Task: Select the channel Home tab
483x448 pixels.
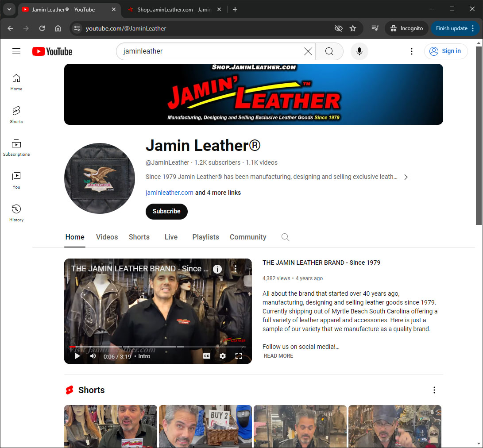Action: pyautogui.click(x=74, y=237)
